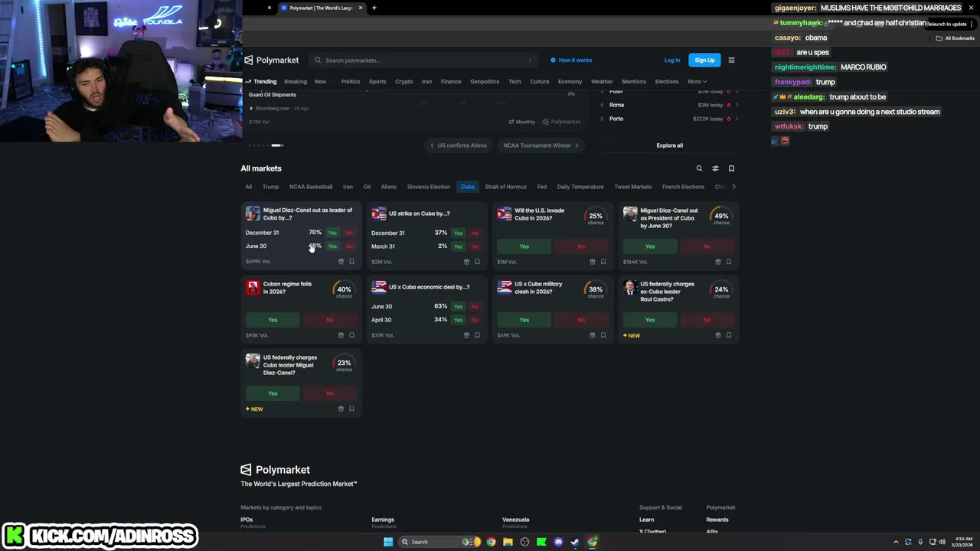This screenshot has height=551, width=980.
Task: Open the 'Cuban regime falls in 2026?' market title
Action: pyautogui.click(x=288, y=288)
